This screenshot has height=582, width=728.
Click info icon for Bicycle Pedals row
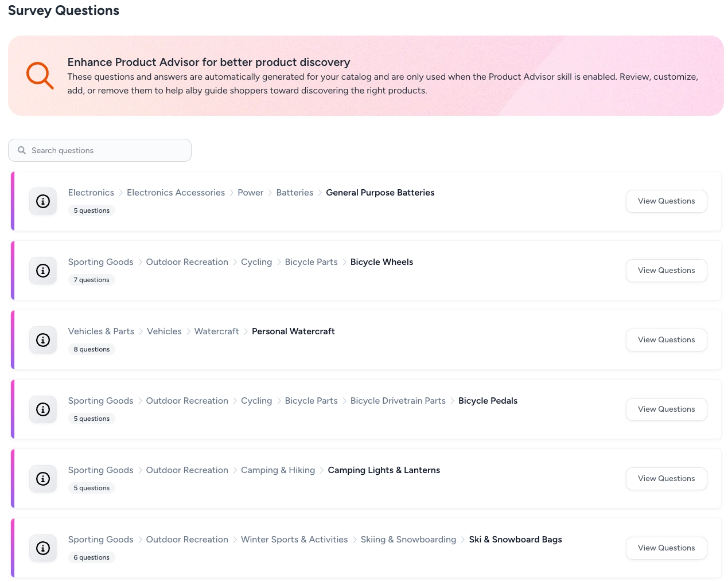pos(43,409)
